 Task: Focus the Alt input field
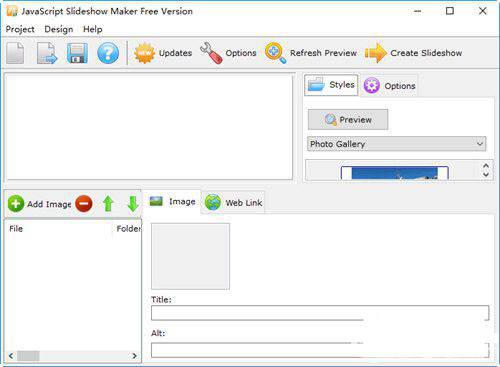click(320, 350)
